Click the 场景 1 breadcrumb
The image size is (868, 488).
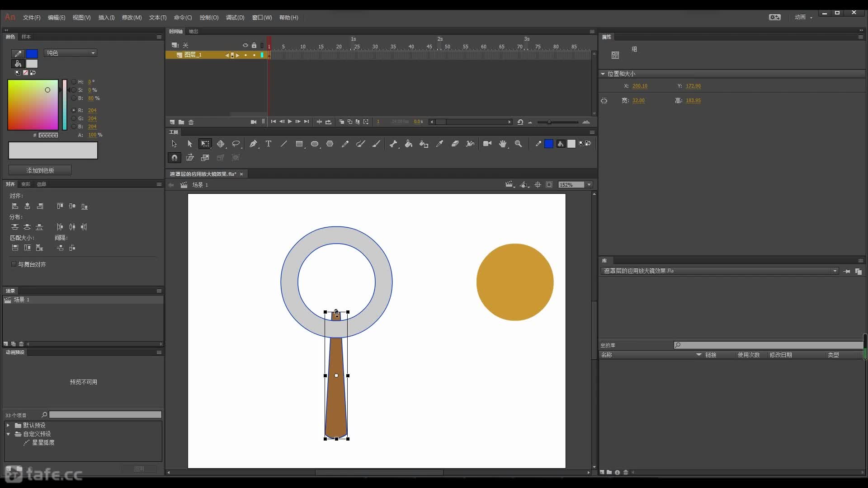(200, 185)
